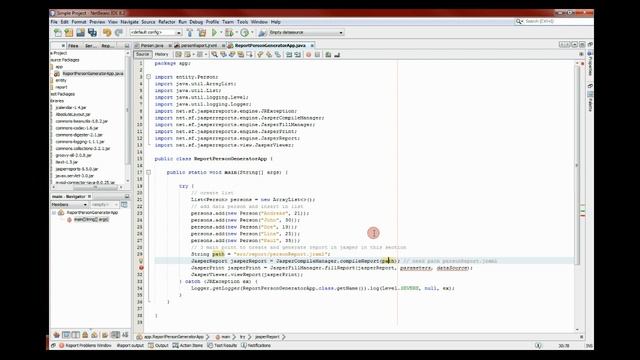Open the Debug menu
Viewport: 640px width, 360px height.
(x=196, y=22)
